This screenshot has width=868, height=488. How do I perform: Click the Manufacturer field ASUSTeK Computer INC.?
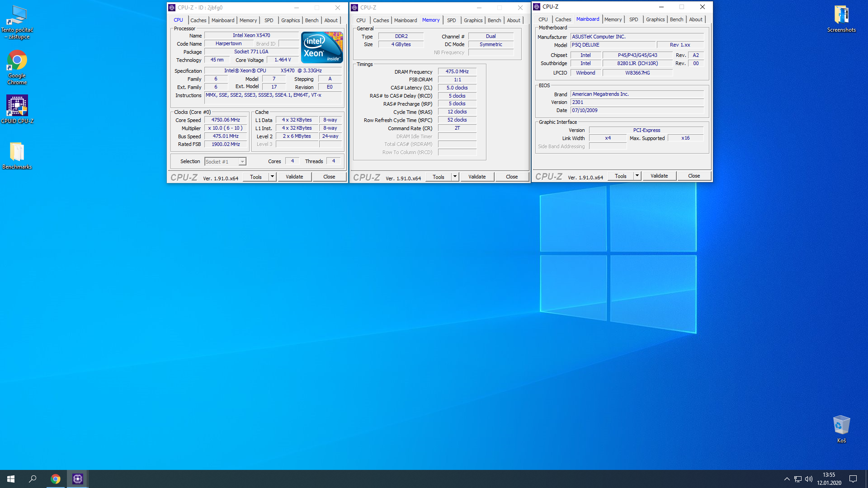[637, 37]
